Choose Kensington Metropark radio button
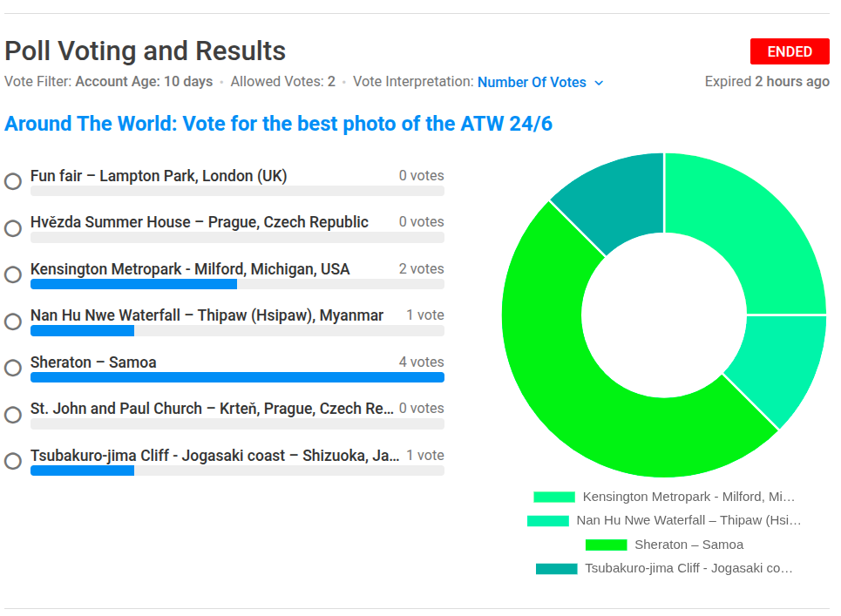This screenshot has width=841, height=616. pos(13,274)
